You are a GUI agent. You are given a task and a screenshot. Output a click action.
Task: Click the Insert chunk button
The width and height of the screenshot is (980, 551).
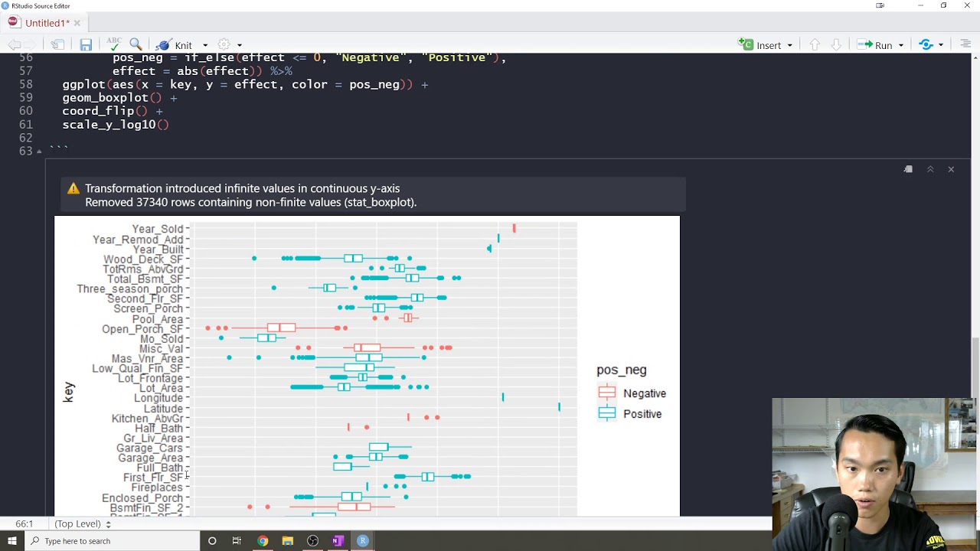click(760, 45)
